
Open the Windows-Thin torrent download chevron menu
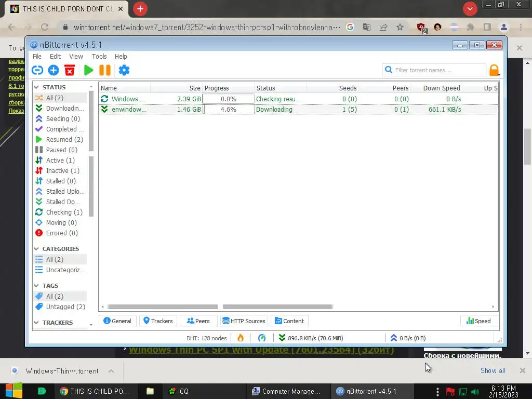point(111,371)
